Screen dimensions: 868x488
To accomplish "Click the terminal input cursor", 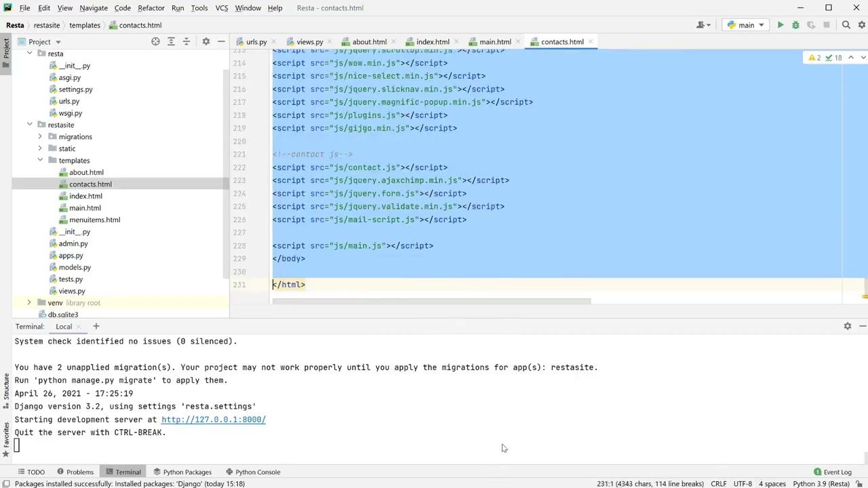I will 17,445.
